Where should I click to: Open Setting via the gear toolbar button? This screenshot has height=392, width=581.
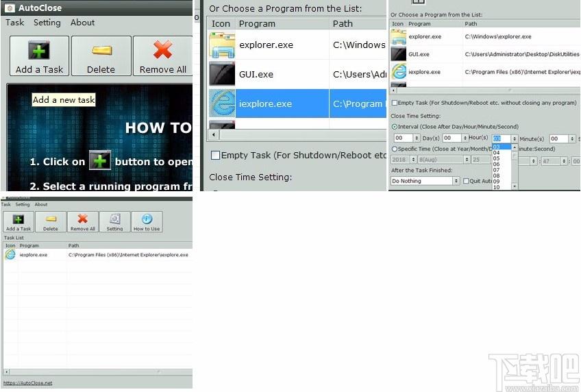point(115,222)
